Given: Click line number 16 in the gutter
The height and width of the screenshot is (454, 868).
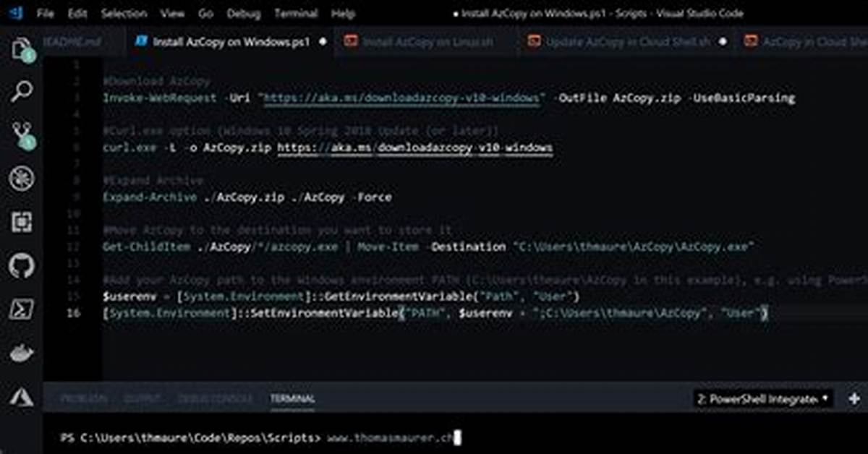Looking at the screenshot, I should pos(72,313).
